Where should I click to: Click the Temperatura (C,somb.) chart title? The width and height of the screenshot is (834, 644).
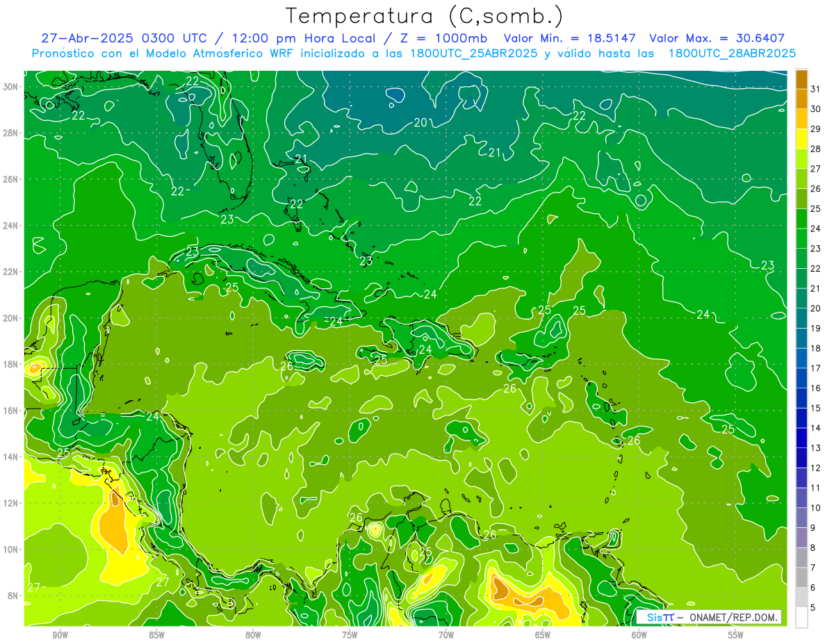[425, 16]
